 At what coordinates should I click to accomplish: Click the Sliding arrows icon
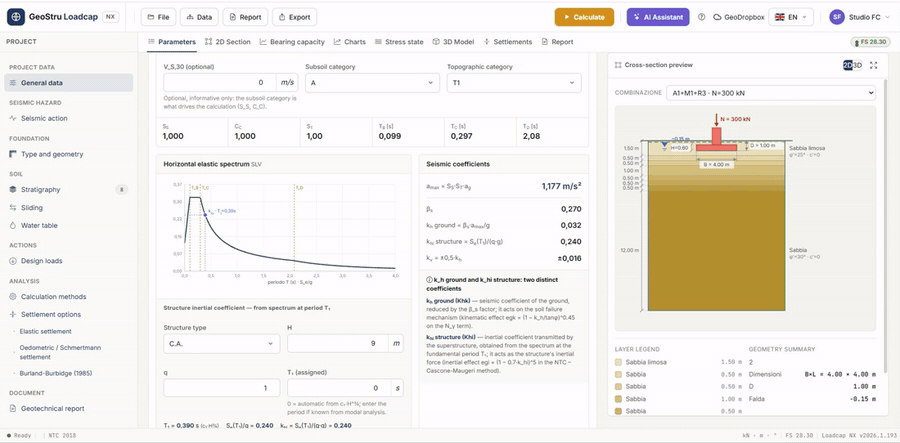(13, 208)
